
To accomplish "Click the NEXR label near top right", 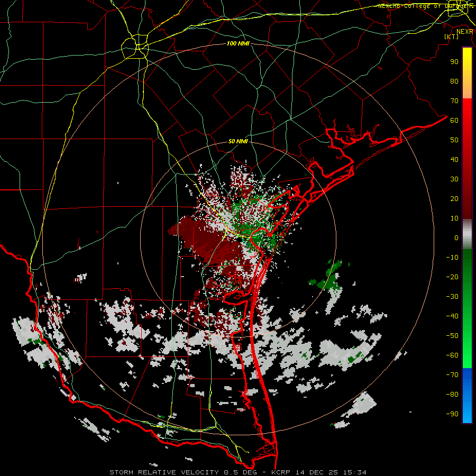I will [465, 32].
